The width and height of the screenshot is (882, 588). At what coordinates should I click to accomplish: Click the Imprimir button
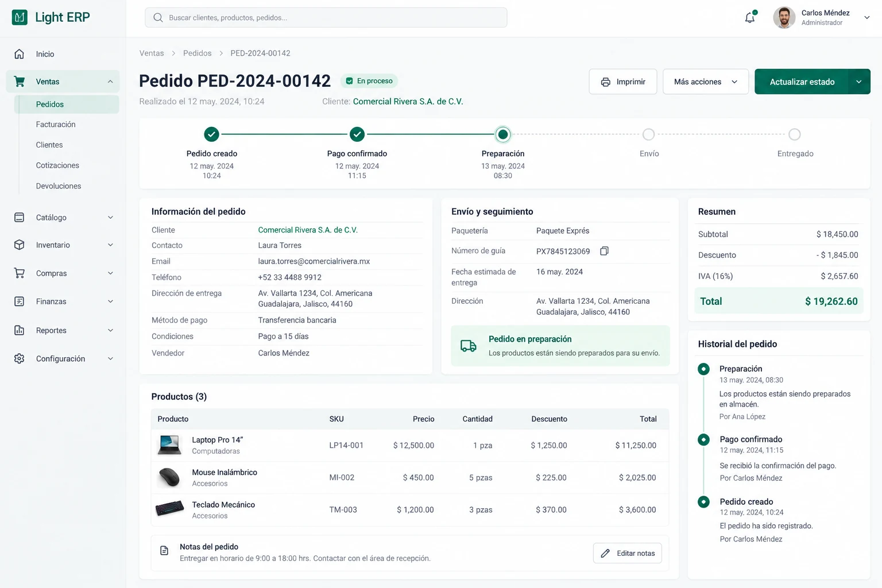point(623,82)
